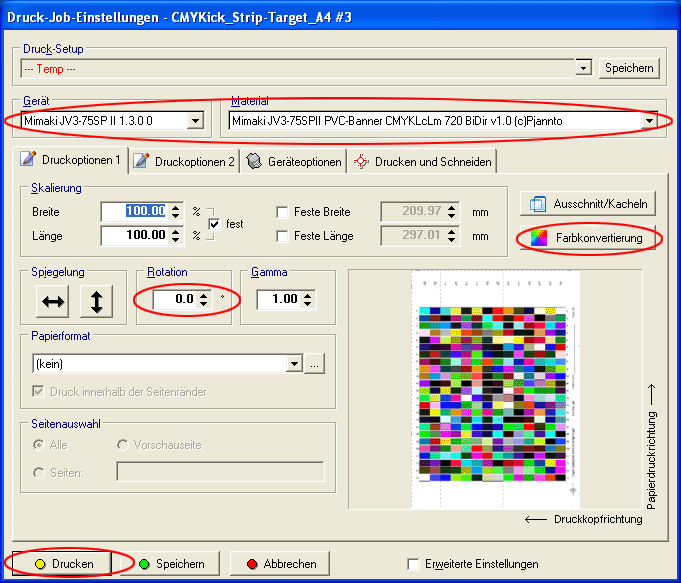Enable the Feste Länge checkbox
The height and width of the screenshot is (583, 681).
pos(283,236)
